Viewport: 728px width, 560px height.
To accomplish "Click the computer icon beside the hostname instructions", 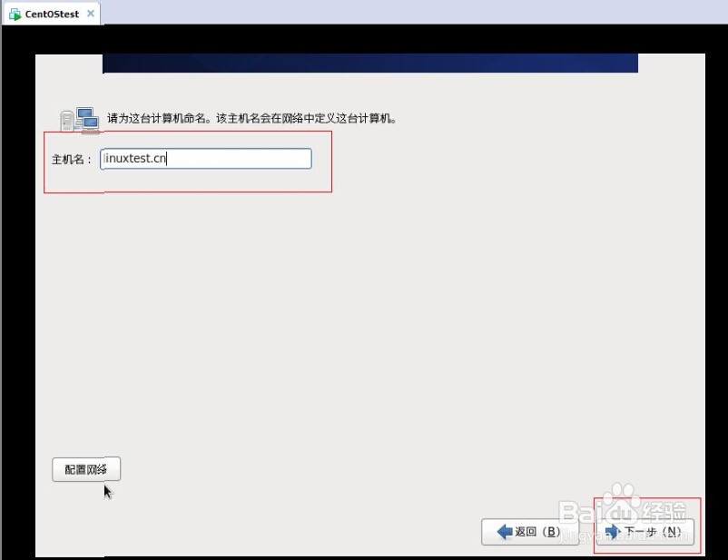I will 80,117.
